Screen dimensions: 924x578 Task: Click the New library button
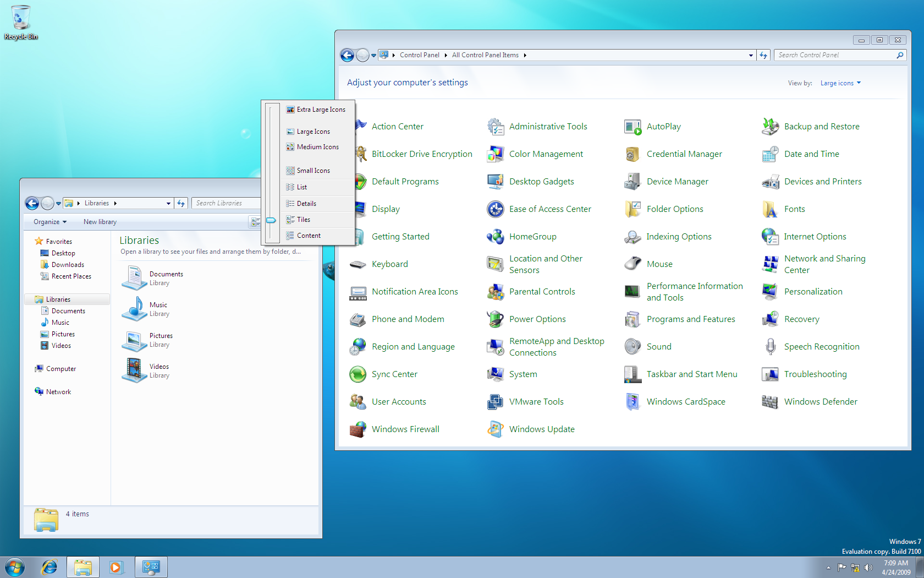pyautogui.click(x=100, y=221)
